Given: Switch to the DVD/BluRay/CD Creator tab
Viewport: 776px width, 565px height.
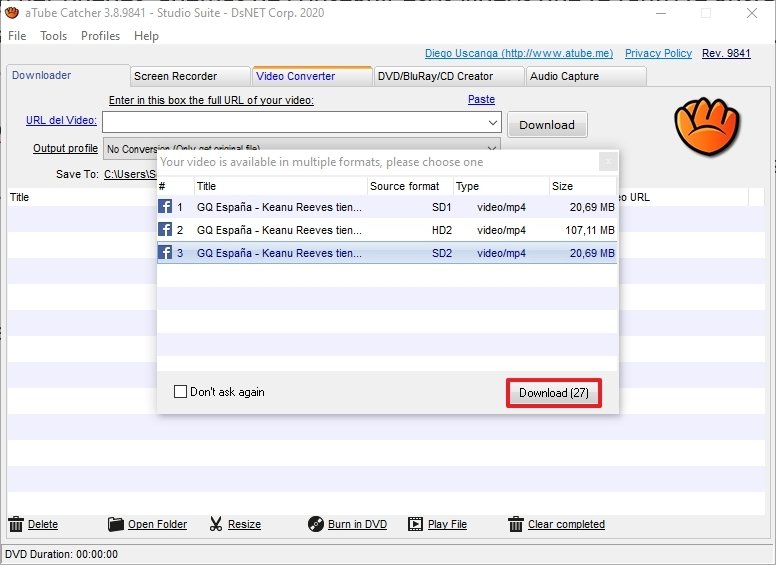Looking at the screenshot, I should (x=449, y=76).
